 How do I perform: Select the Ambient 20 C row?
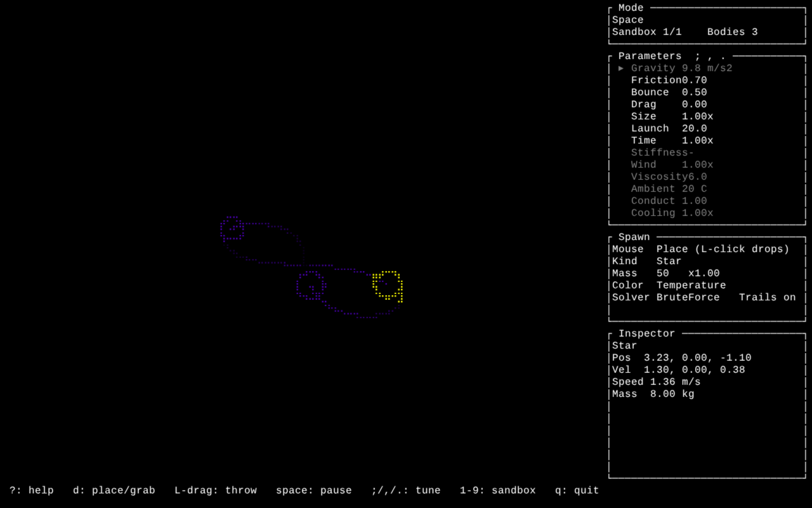(x=669, y=189)
